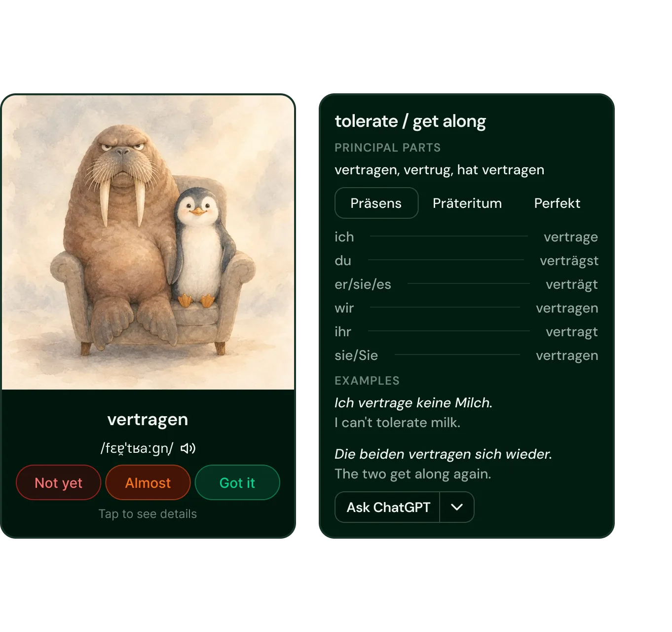Click the wir pronoun label
Viewport: 672px width, 632px height.
click(344, 308)
